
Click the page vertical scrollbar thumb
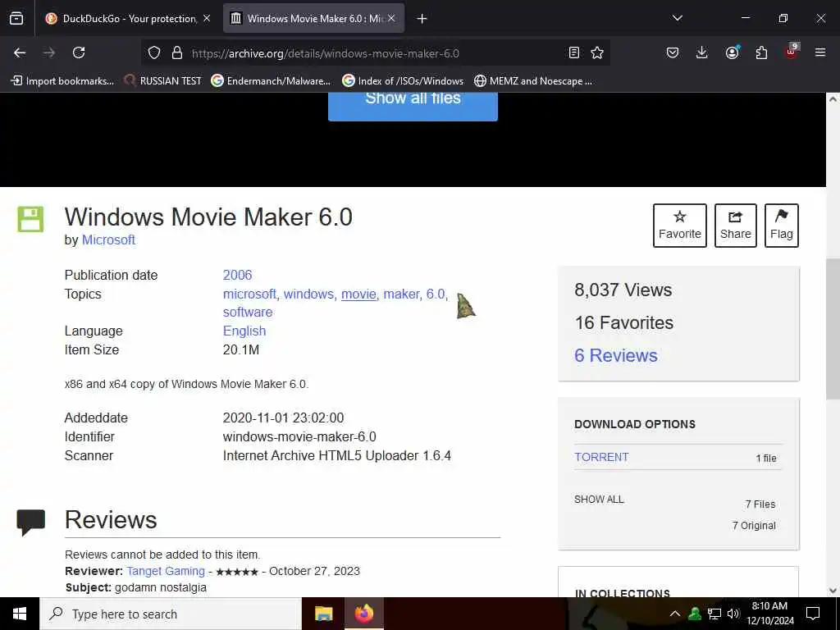[x=833, y=328]
